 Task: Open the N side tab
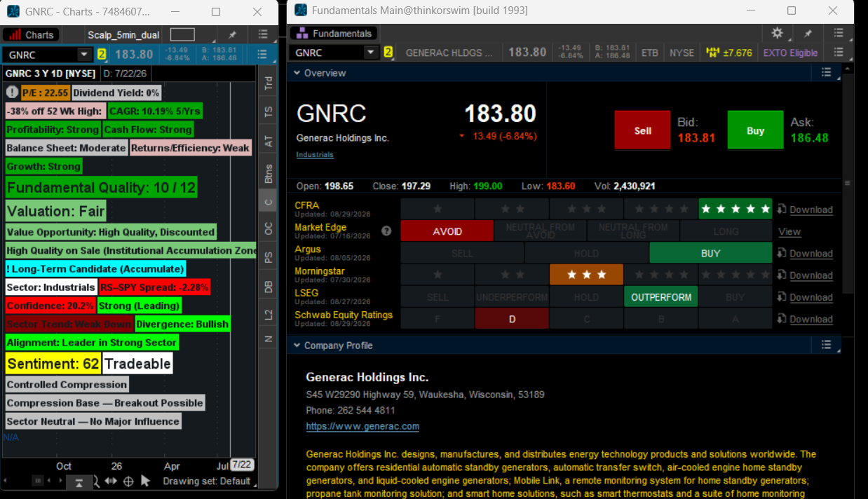[x=268, y=339]
